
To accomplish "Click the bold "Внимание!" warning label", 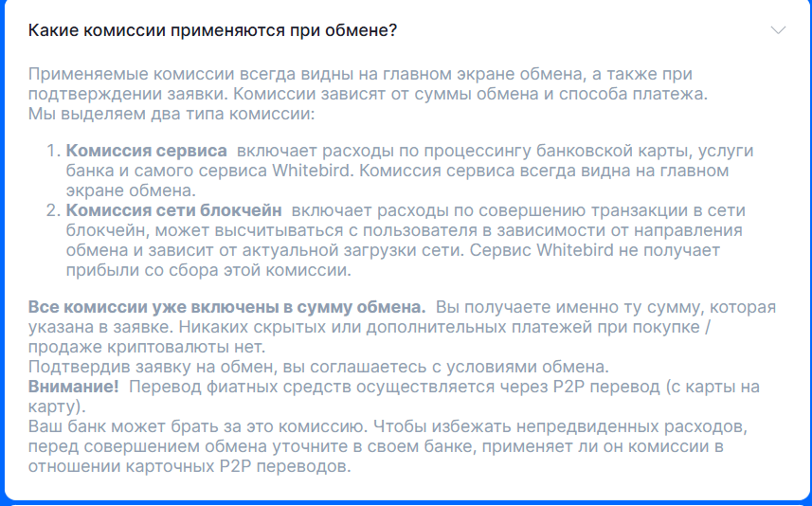I will coord(74,387).
